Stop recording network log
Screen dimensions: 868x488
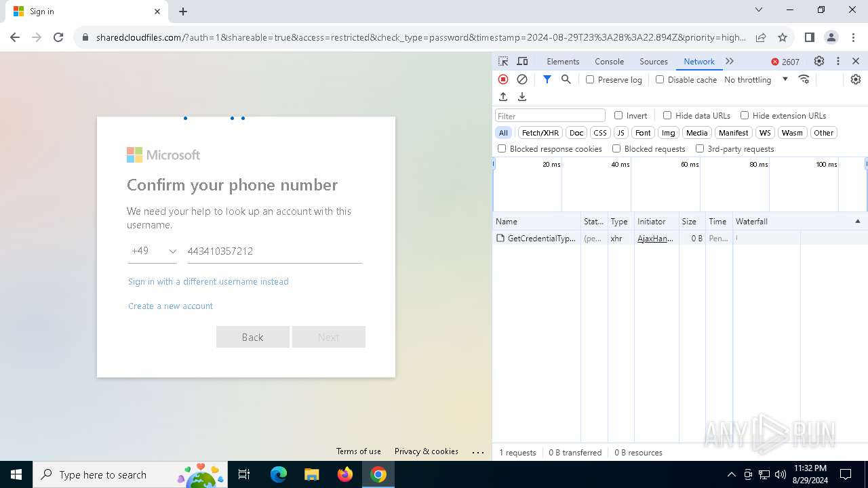(503, 79)
